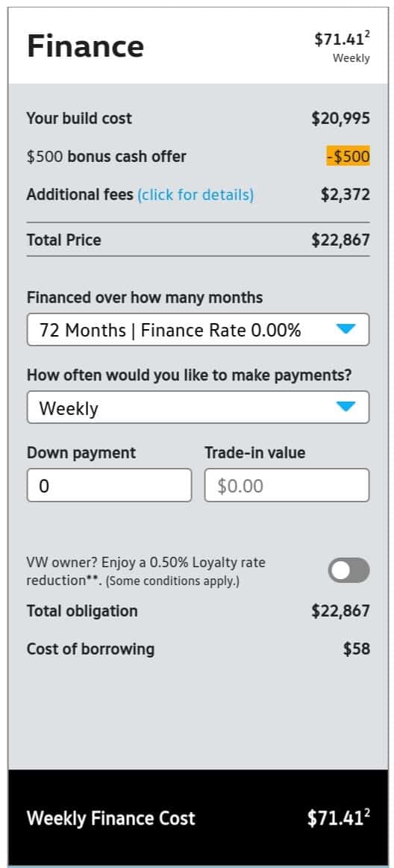Click the Cost of borrowing value $58
394x868 pixels.
357,649
